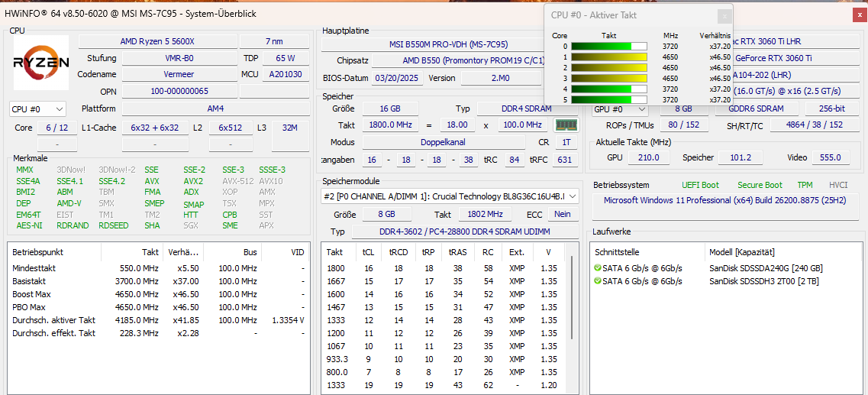868x395 pixels.
Task: Click the UEFI Boot indicator
Action: tap(701, 185)
